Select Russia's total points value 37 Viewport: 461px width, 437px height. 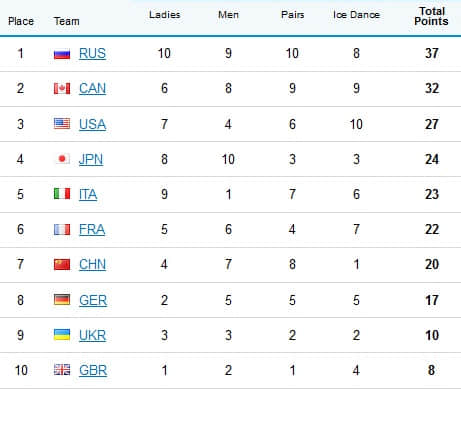point(432,53)
